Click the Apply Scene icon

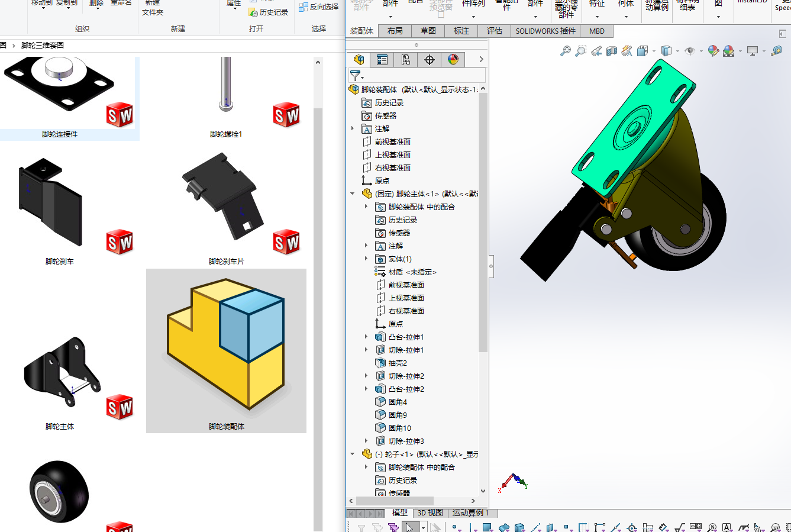coord(729,51)
